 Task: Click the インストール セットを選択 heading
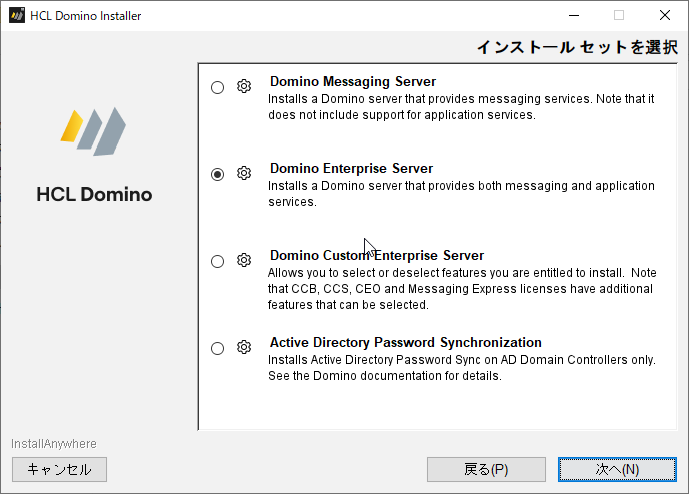pyautogui.click(x=577, y=47)
